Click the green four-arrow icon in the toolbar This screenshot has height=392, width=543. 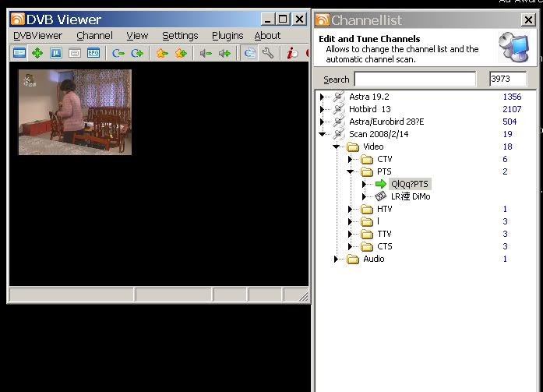coord(37,53)
